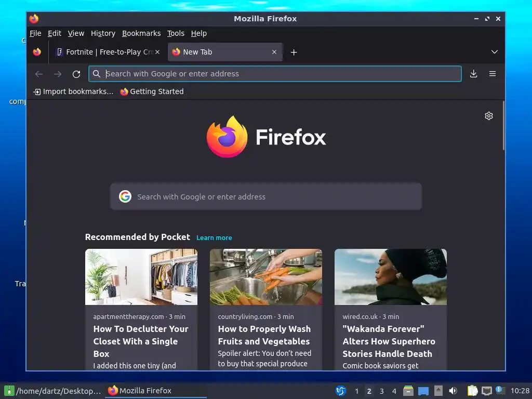The image size is (532, 399).
Task: Open a new tab with plus button
Action: click(x=294, y=52)
